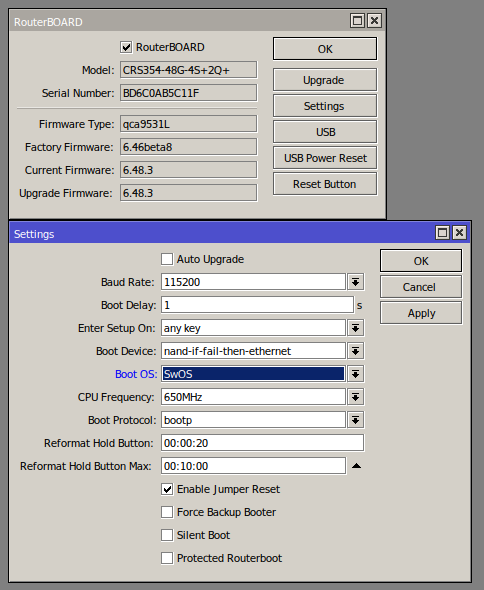Open the Reset Button dialog

click(325, 184)
